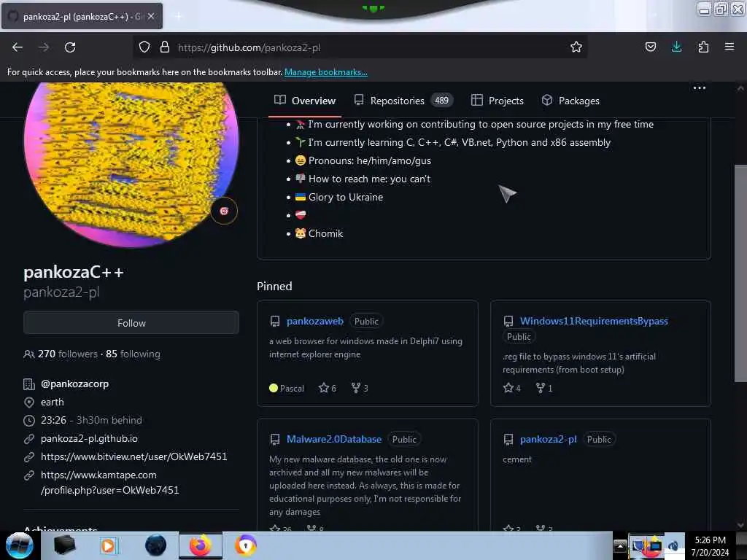Open the taskbar clock and date
The image size is (747, 560).
pyautogui.click(x=710, y=546)
